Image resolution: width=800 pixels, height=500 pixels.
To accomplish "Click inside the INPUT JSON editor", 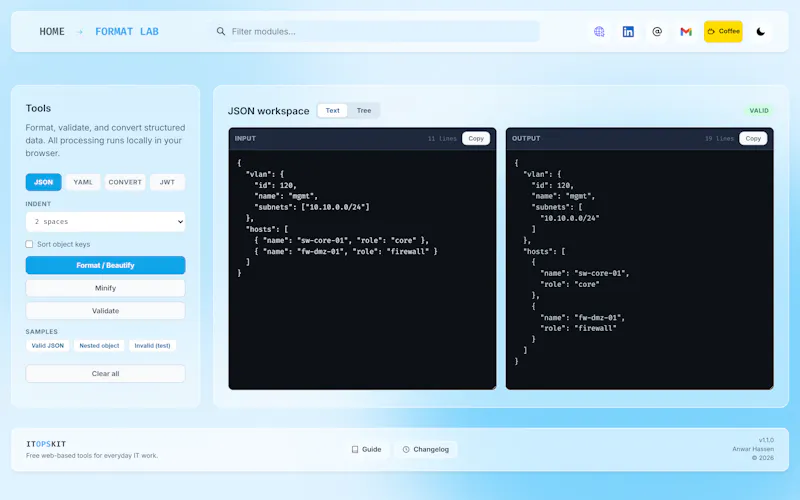I will click(x=362, y=269).
